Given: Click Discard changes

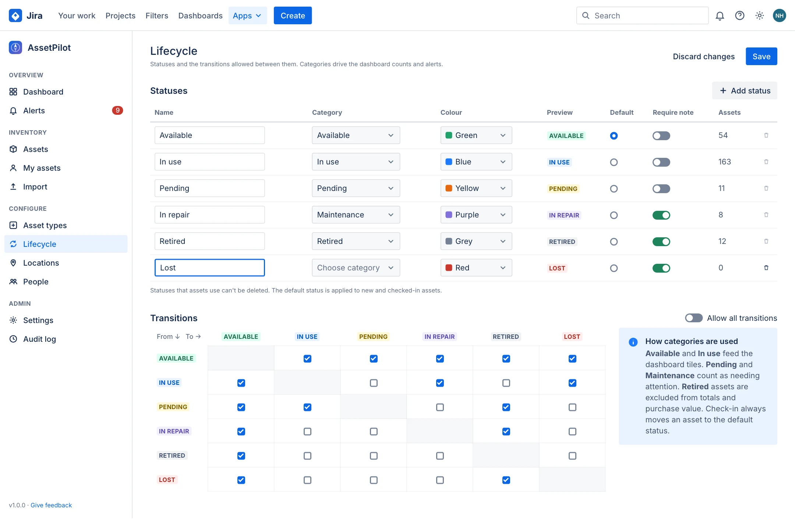Looking at the screenshot, I should pos(704,56).
